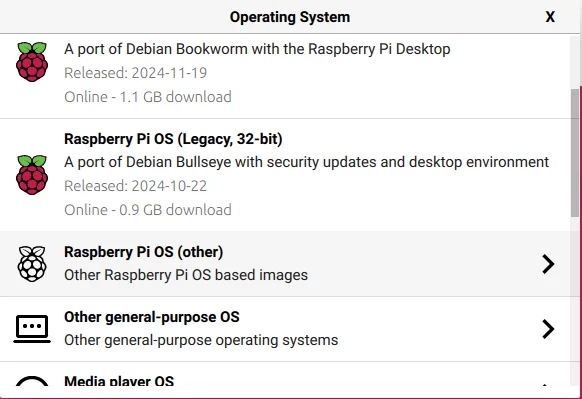Click the raspberry icon beside Debian Bookworm entry

pos(32,62)
